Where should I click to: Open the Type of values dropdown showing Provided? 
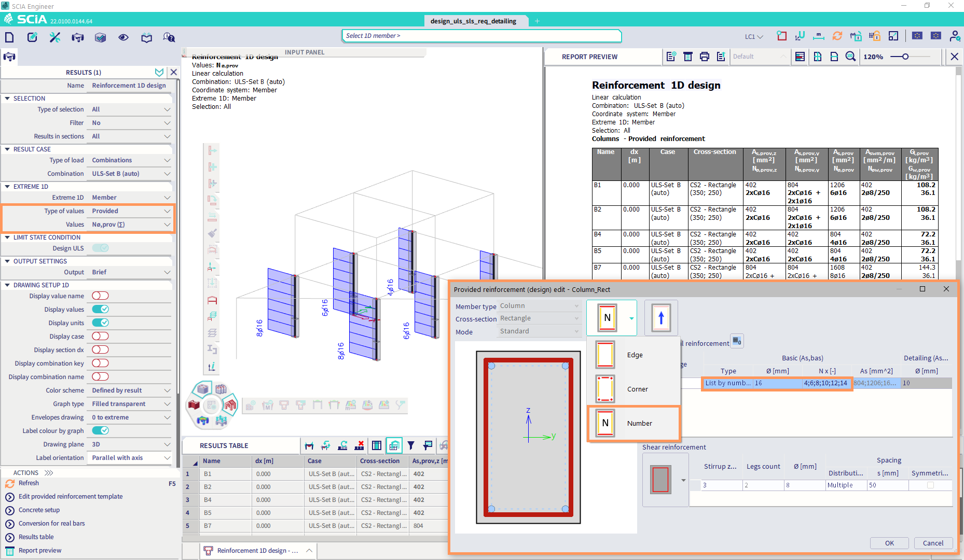[130, 211]
